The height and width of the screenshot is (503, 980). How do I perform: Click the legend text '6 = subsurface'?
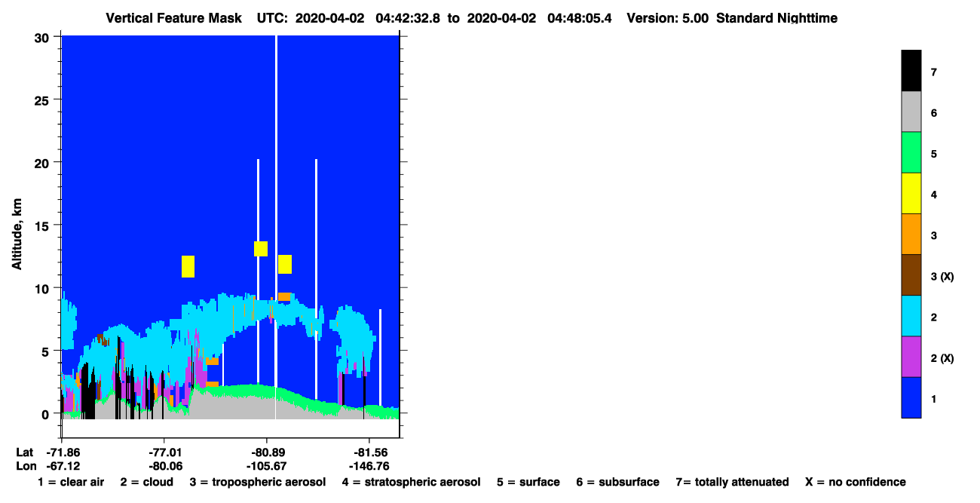pyautogui.click(x=617, y=482)
